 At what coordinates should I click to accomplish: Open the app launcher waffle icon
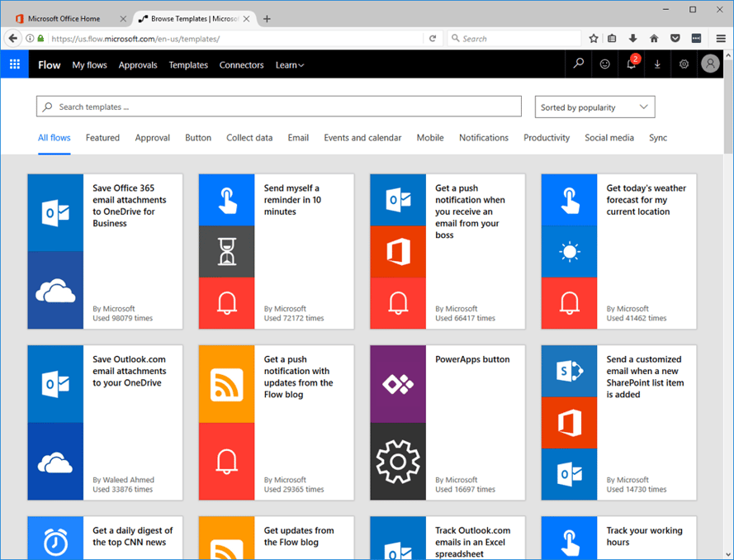click(x=15, y=64)
